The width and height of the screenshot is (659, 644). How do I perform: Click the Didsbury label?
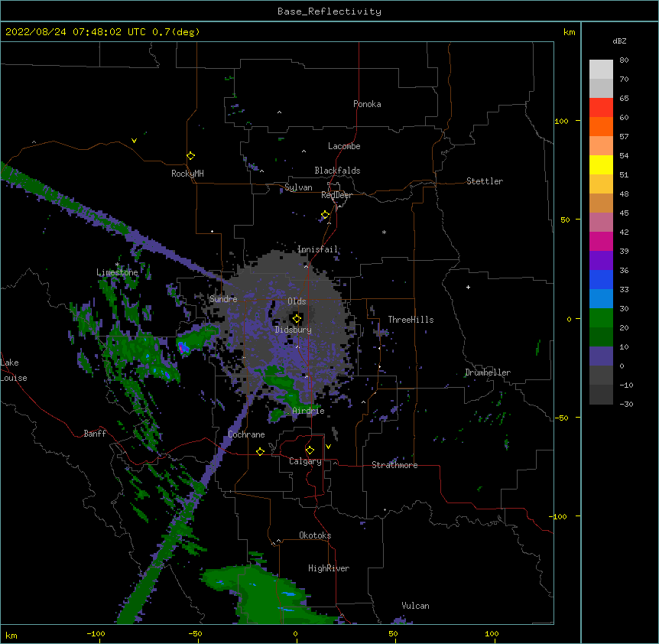294,330
